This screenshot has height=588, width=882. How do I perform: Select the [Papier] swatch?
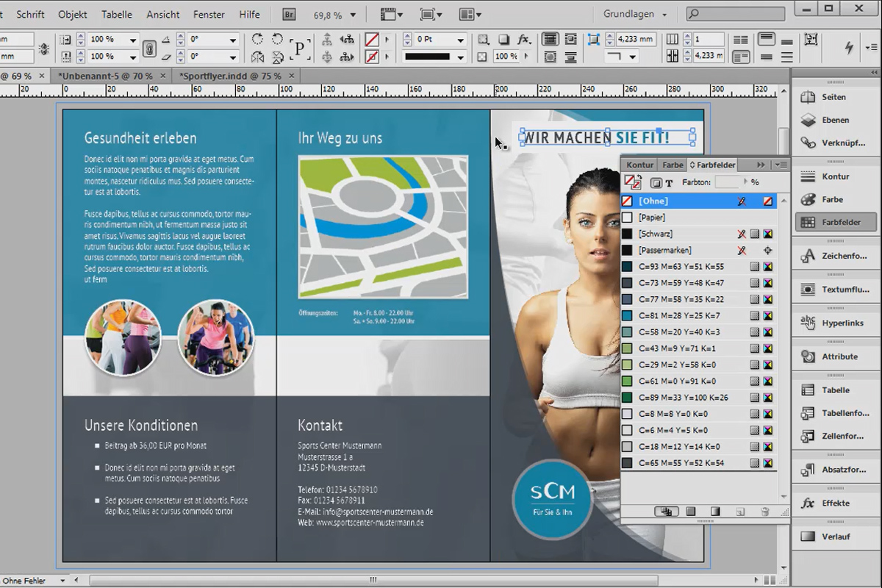pyautogui.click(x=699, y=218)
